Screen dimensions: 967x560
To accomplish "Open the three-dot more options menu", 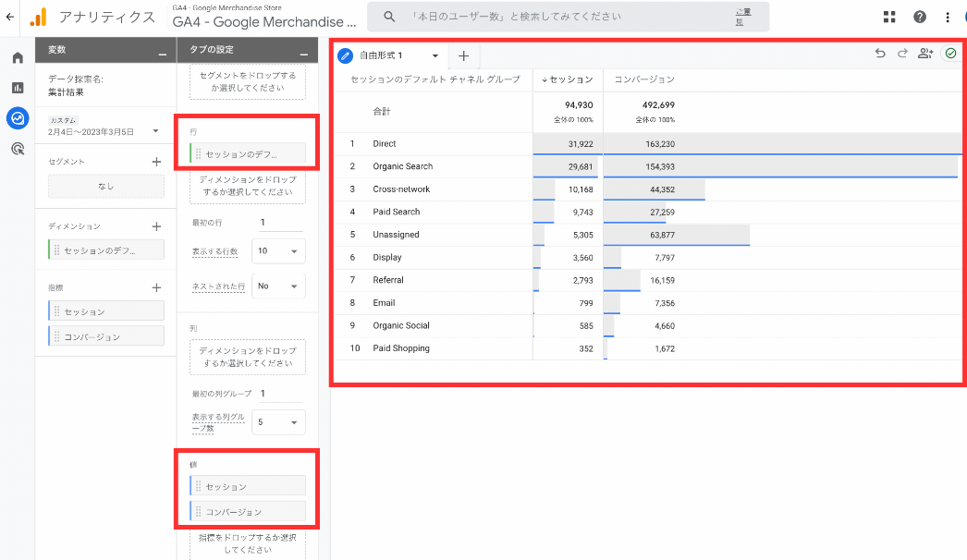I will click(x=948, y=17).
